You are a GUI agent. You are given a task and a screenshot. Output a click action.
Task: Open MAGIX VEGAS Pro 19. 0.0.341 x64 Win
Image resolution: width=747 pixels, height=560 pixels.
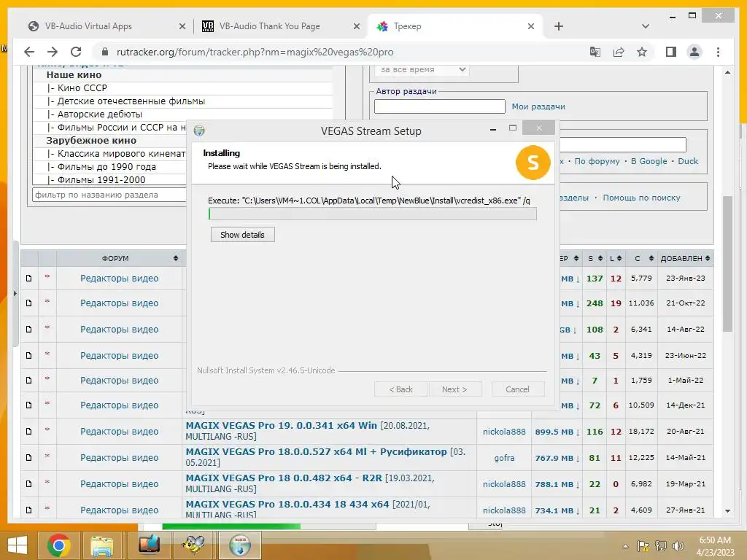tap(281, 425)
